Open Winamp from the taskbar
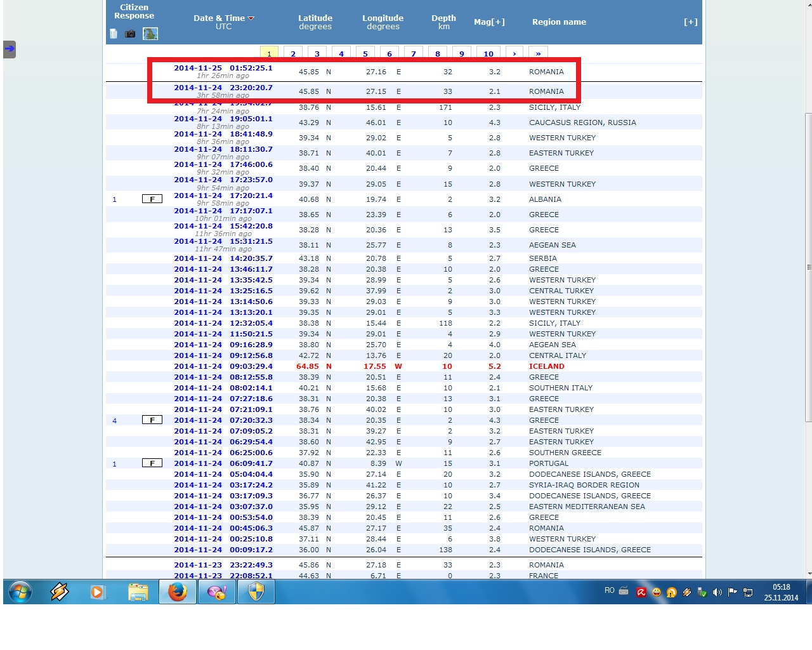The image size is (812, 650). click(x=60, y=592)
